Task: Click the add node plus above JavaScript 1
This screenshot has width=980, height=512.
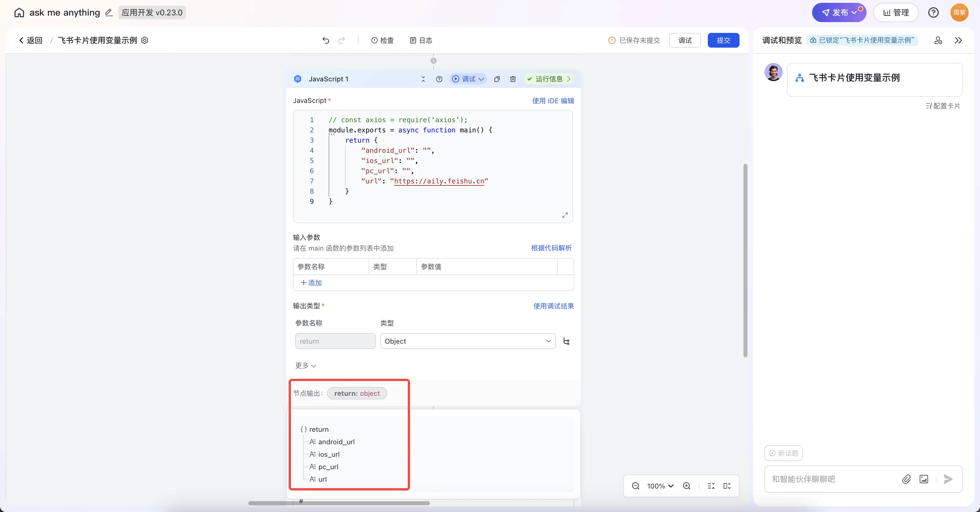Action: coord(433,61)
